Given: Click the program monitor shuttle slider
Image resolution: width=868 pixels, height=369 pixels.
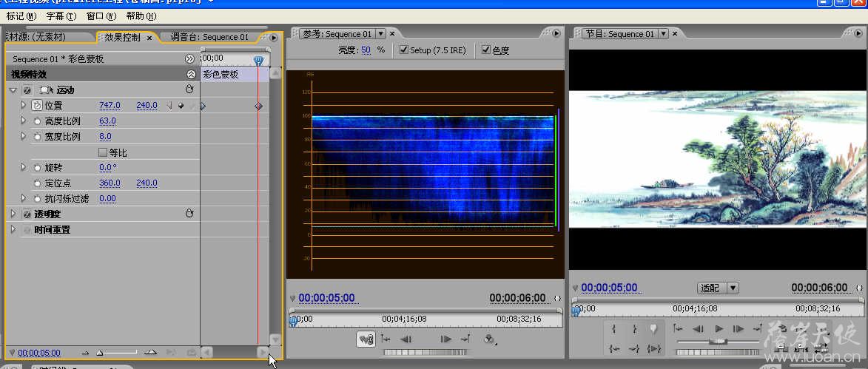Looking at the screenshot, I should point(718,342).
